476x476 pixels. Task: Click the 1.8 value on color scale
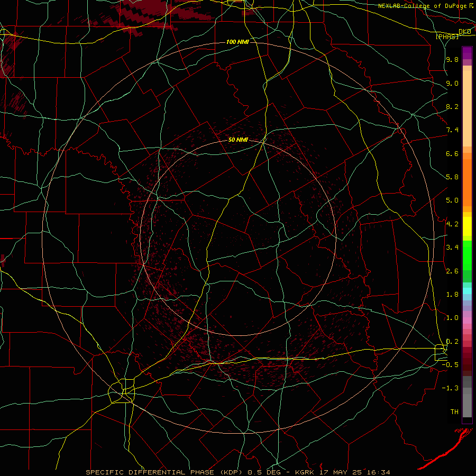(452, 295)
